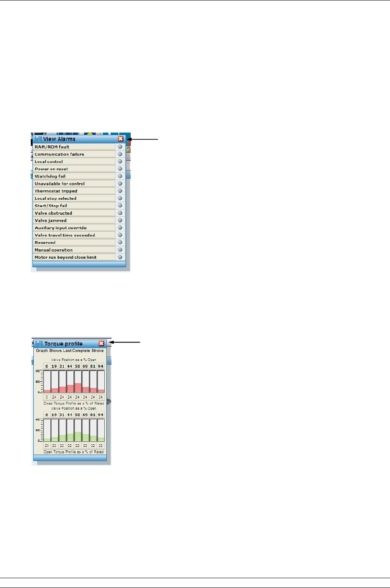390x588 pixels.
Task: Click the Reserved alarm indicator light
Action: [120, 242]
